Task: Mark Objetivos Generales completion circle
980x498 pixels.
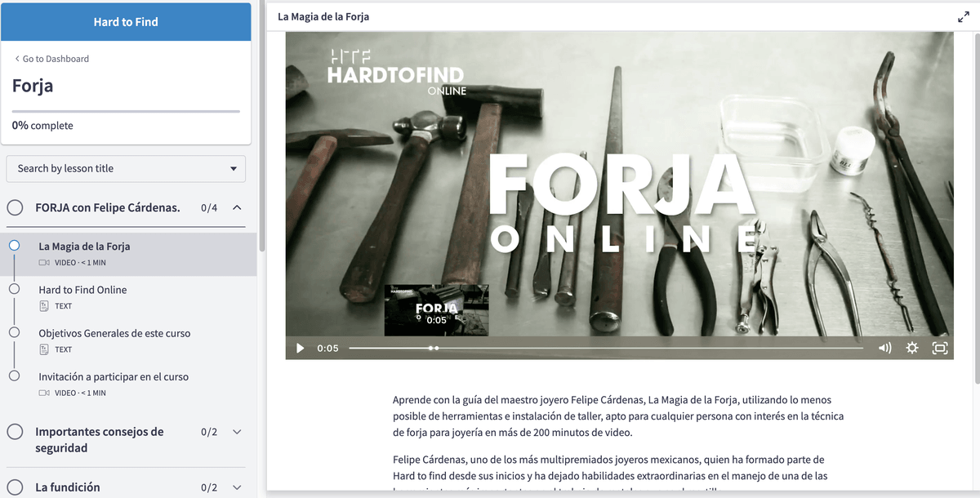Action: (14, 332)
